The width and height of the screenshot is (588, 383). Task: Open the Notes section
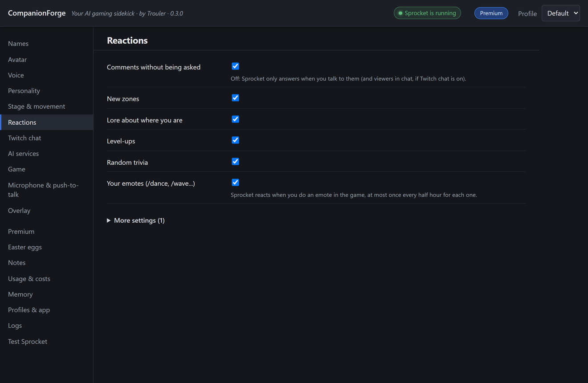[46, 263]
